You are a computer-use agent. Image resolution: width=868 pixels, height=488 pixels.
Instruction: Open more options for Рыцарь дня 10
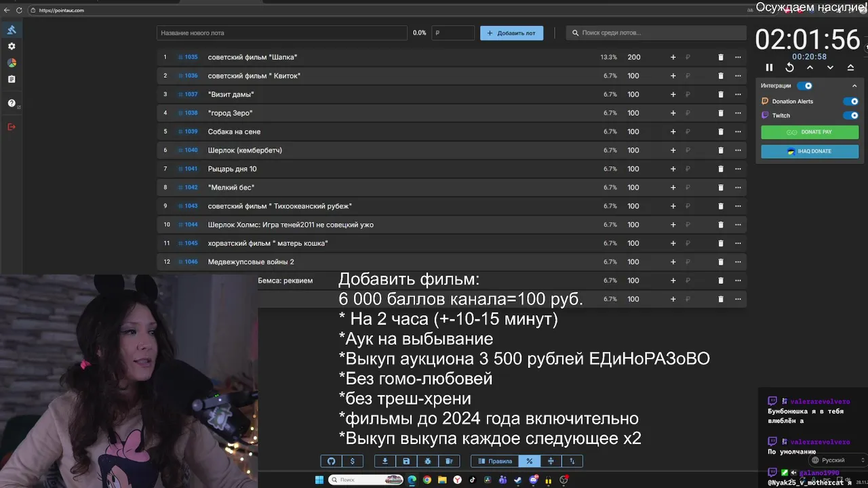click(737, 169)
